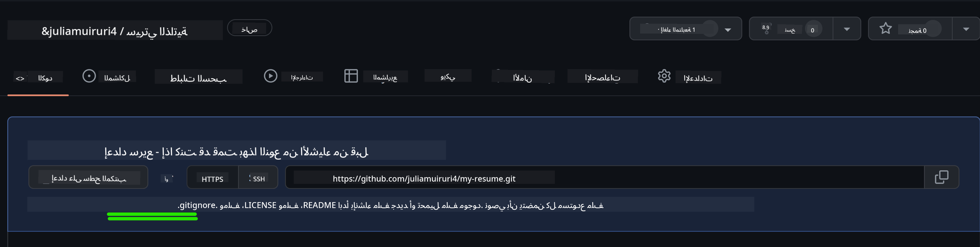Click the Set up in Desktop button
This screenshot has height=247, width=980.
tap(88, 178)
